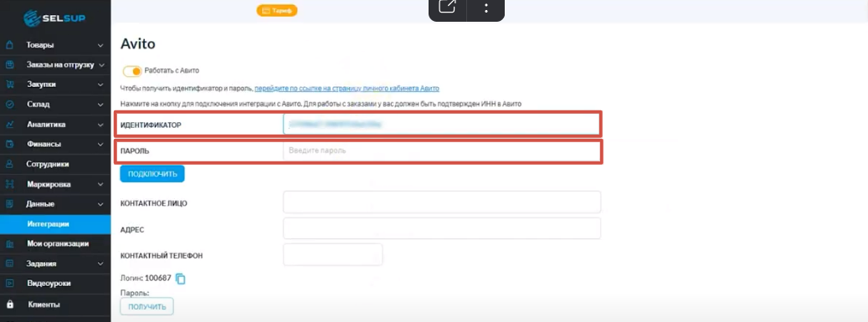Click the Avito page heading
Screen dimensions: 868x322
[x=138, y=43]
